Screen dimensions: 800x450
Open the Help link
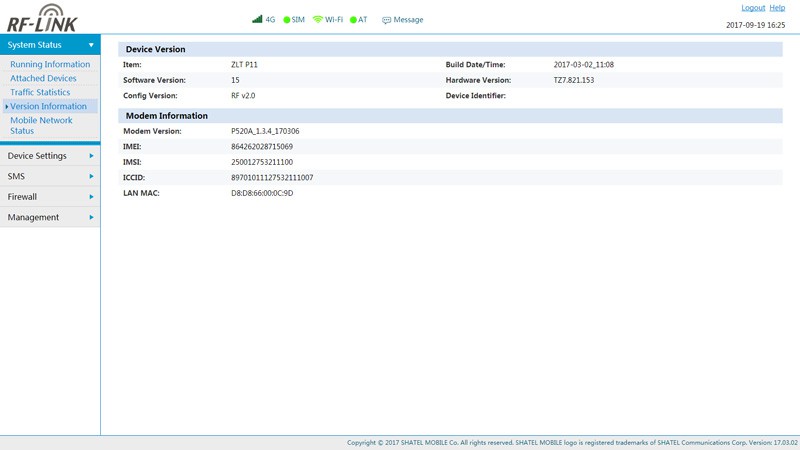(x=777, y=8)
